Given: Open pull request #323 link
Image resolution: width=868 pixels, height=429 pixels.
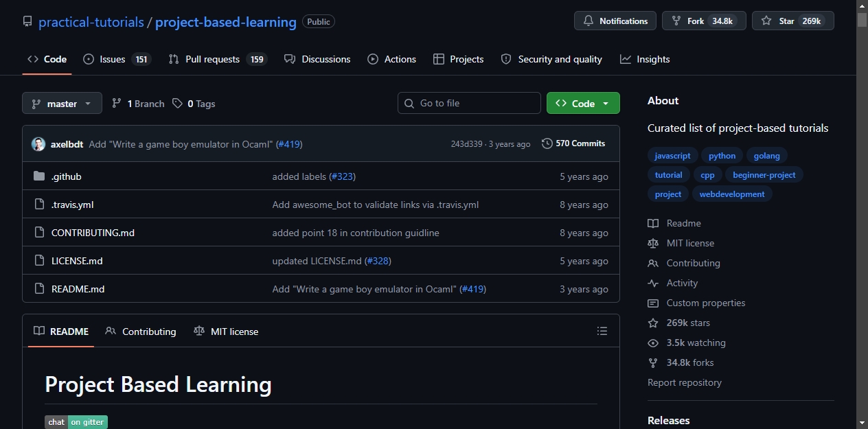Looking at the screenshot, I should tap(342, 176).
